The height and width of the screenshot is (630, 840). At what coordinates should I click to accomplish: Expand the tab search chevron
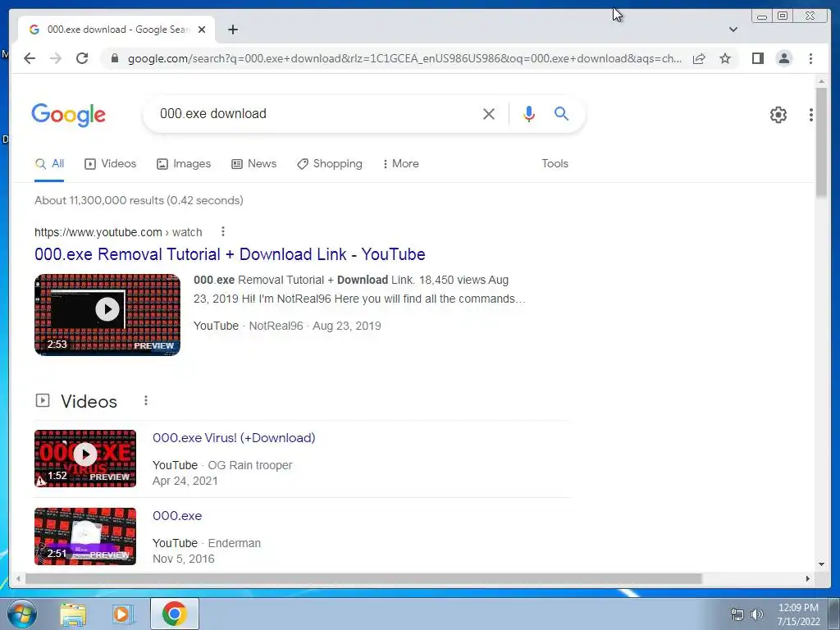point(733,30)
